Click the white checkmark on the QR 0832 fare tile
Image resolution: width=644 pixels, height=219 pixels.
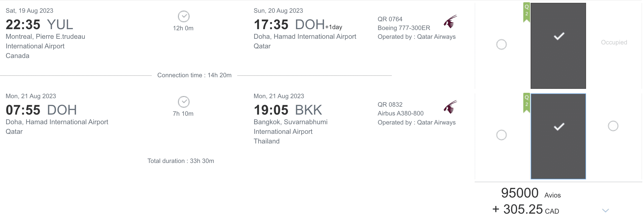559,126
